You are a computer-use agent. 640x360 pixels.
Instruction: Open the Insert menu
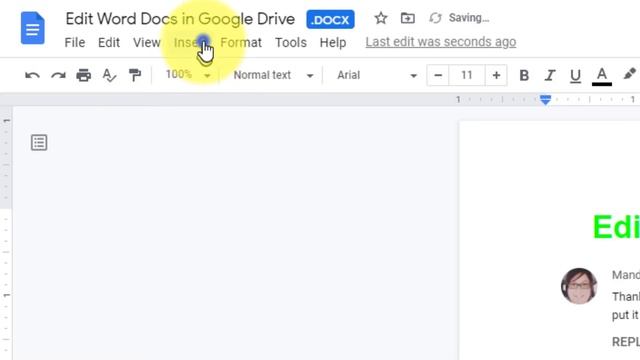tap(190, 42)
